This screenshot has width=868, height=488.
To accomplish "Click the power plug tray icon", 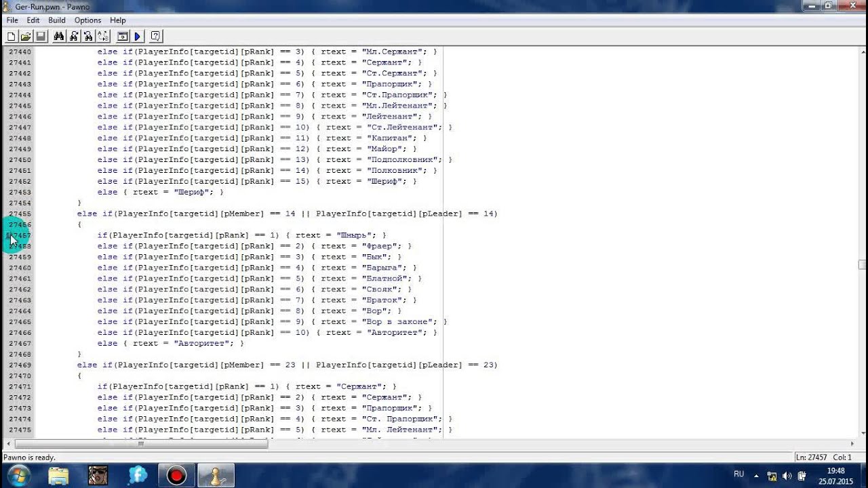I will [x=802, y=476].
